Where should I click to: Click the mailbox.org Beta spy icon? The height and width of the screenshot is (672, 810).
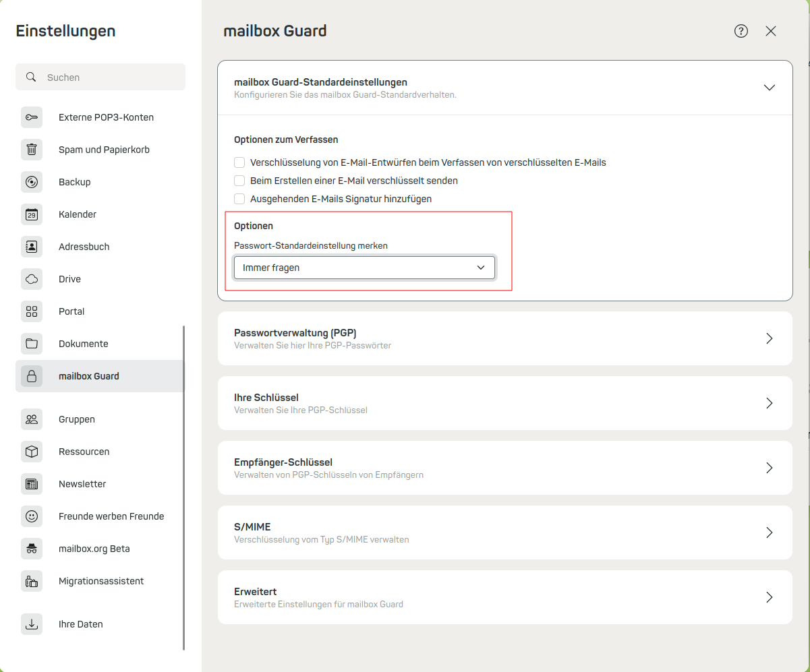click(x=32, y=549)
